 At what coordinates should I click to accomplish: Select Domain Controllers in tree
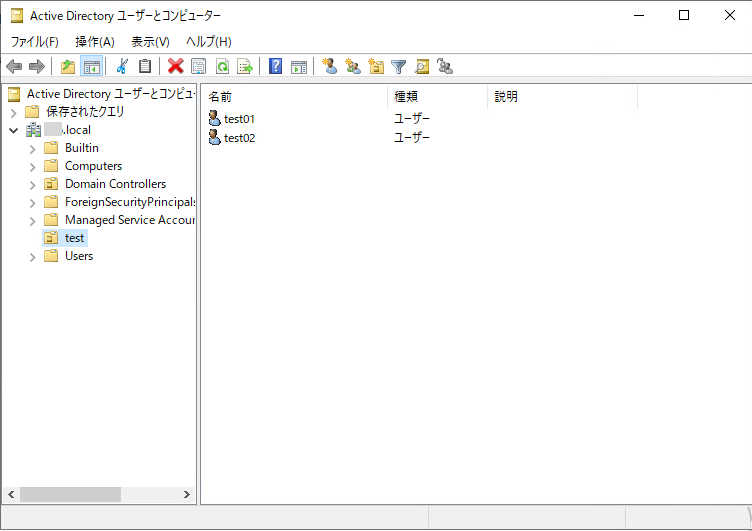click(x=116, y=184)
